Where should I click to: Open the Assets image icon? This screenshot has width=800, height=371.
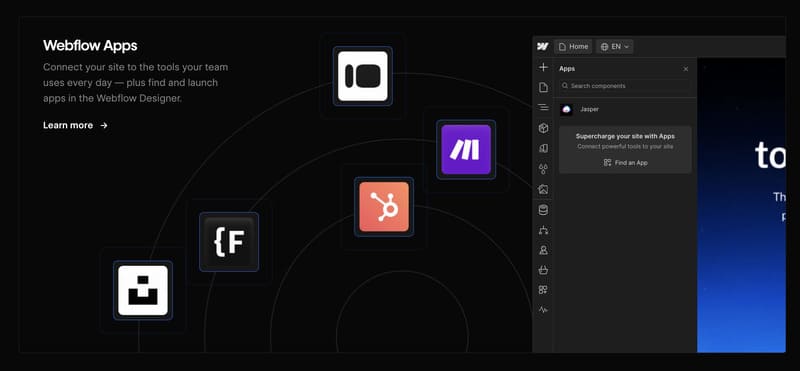coord(543,189)
